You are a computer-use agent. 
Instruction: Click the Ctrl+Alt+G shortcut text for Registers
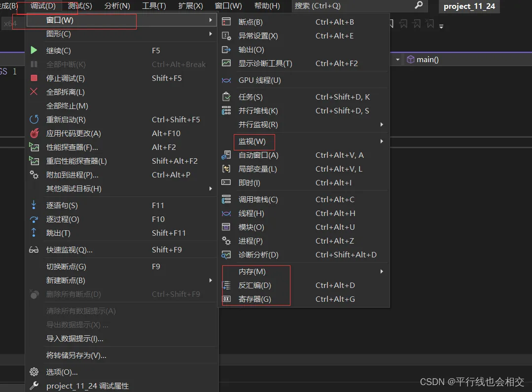[x=335, y=299]
